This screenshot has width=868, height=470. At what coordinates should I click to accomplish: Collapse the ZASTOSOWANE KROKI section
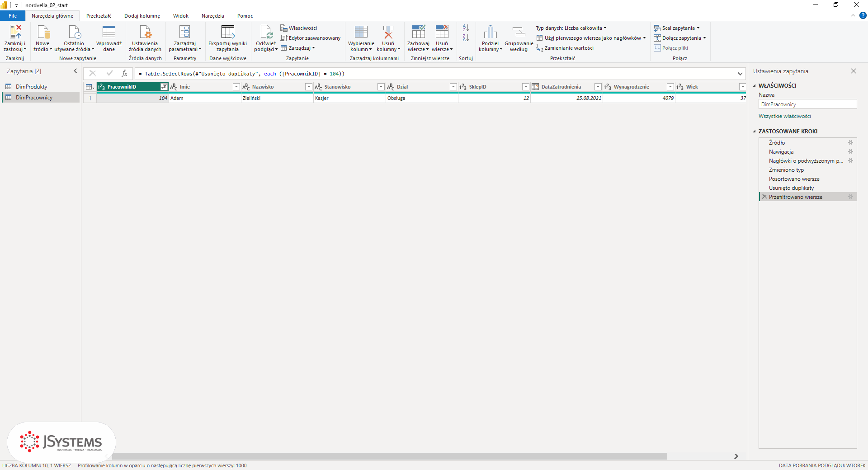pos(755,132)
